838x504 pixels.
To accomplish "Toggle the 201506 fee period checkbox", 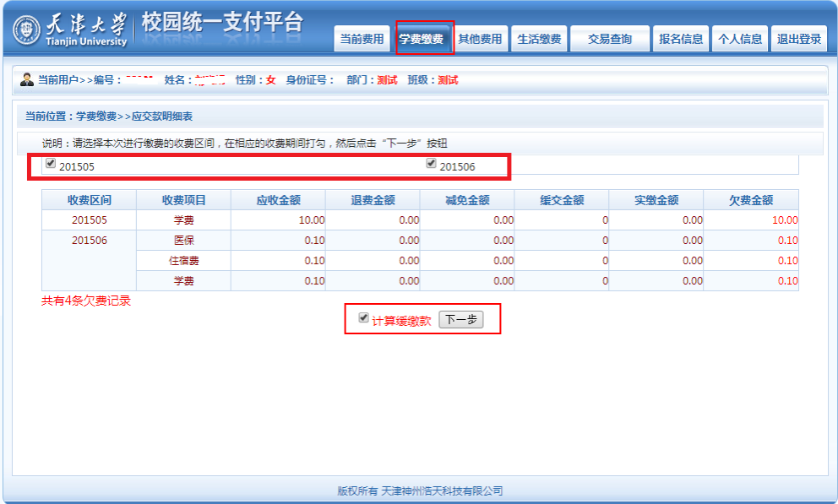I will point(431,164).
